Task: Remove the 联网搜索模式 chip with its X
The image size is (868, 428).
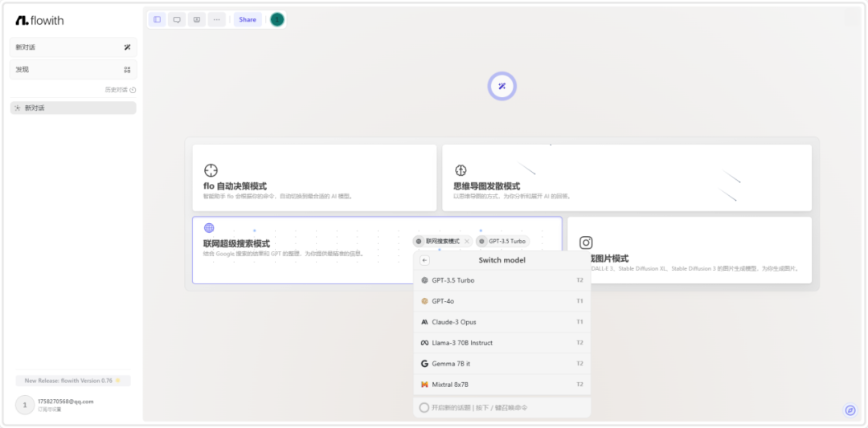Action: tap(467, 242)
